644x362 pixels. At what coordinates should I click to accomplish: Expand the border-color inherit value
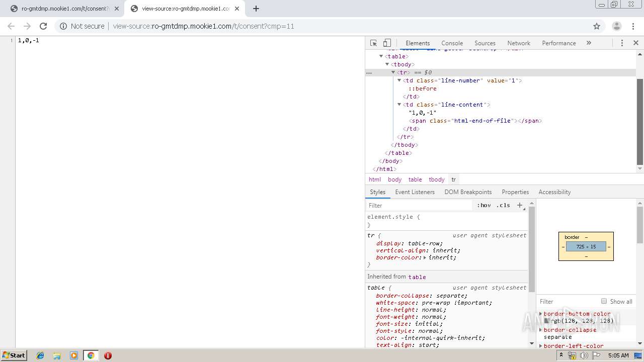pos(425,258)
